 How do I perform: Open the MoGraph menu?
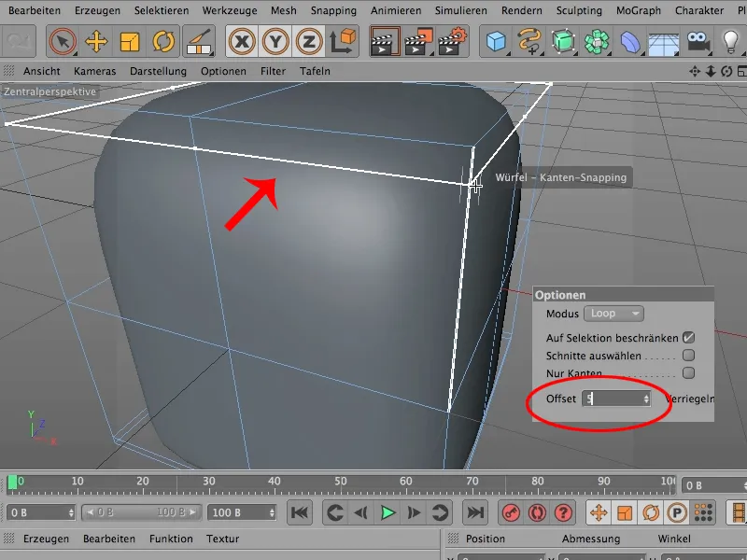639,10
